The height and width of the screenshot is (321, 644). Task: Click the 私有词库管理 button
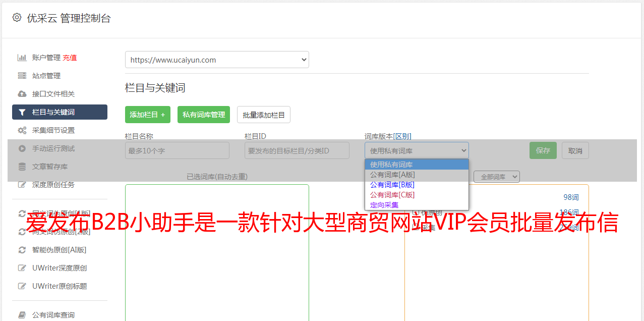click(204, 115)
